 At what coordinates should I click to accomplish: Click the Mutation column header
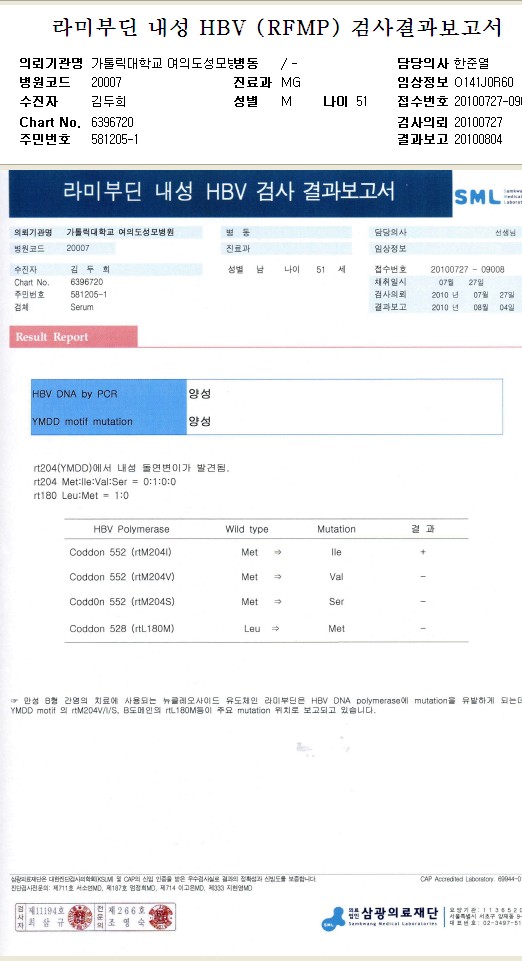336,529
